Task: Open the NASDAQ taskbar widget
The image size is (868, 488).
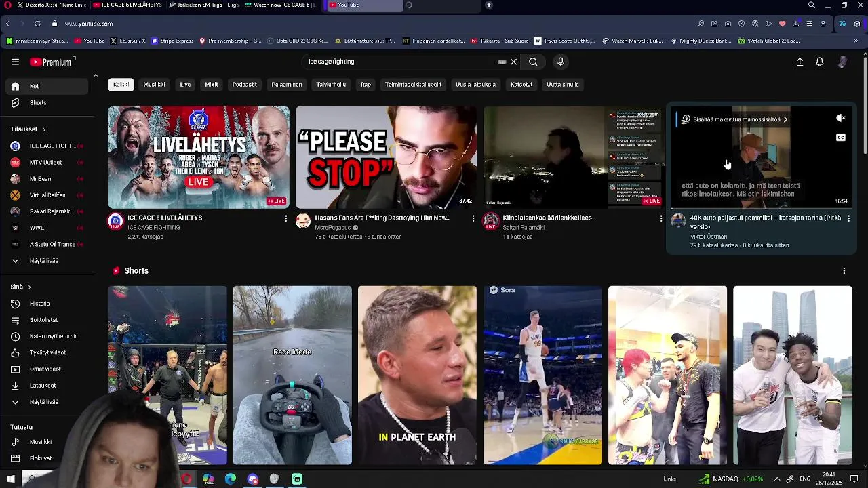Action: coord(731,479)
